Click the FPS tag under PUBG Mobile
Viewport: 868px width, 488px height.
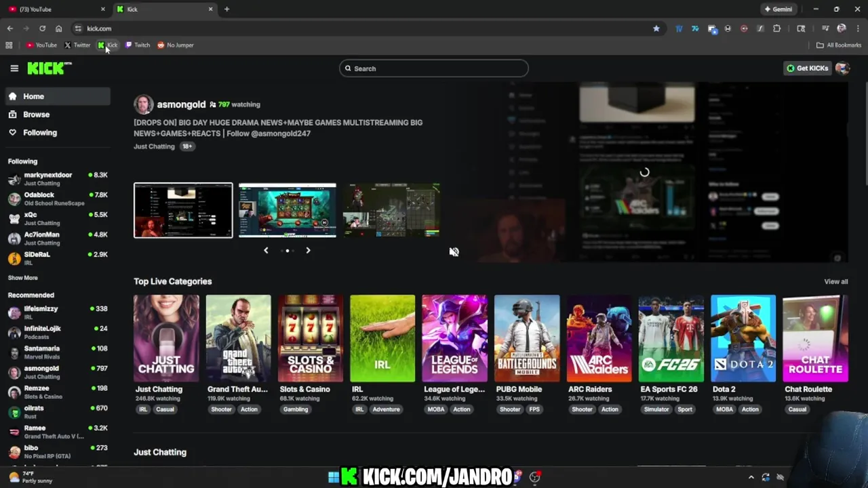pyautogui.click(x=534, y=409)
